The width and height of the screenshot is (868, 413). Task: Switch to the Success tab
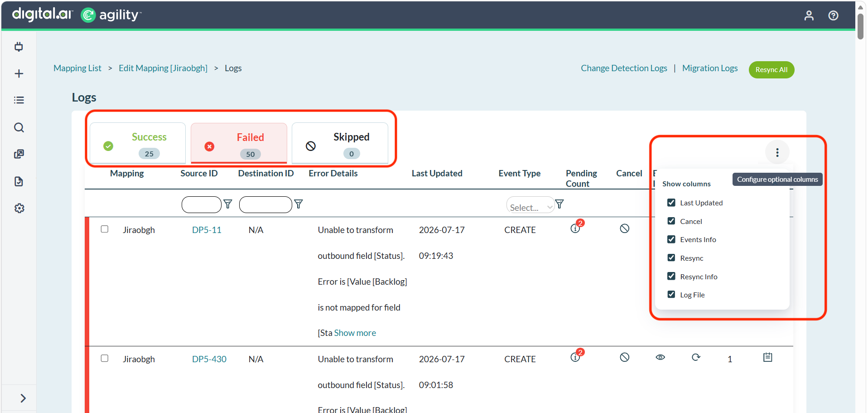click(x=138, y=143)
